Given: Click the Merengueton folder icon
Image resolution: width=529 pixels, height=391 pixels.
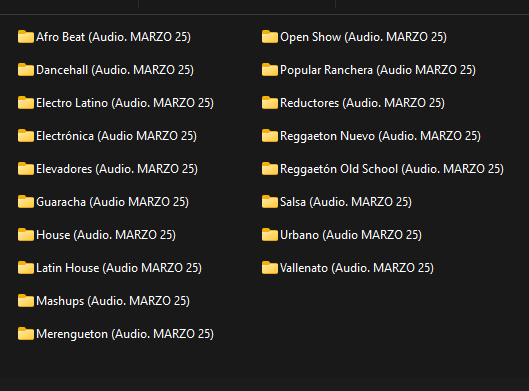Looking at the screenshot, I should click(26, 334).
